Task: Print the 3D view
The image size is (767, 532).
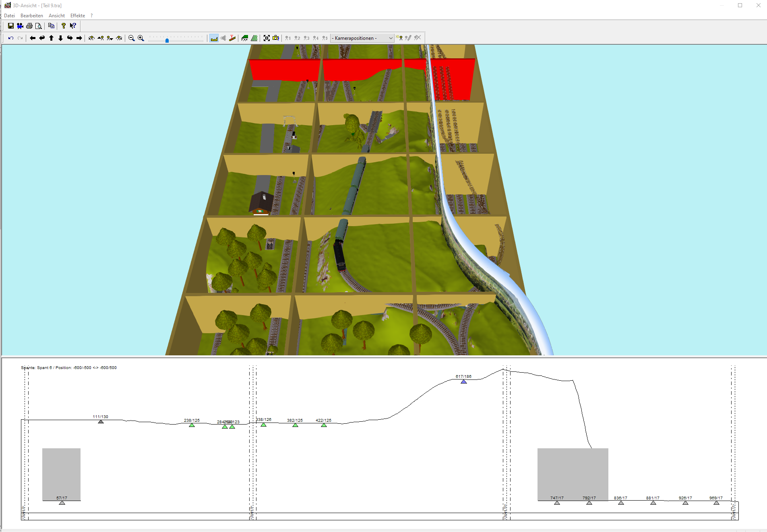Action: pos(29,26)
